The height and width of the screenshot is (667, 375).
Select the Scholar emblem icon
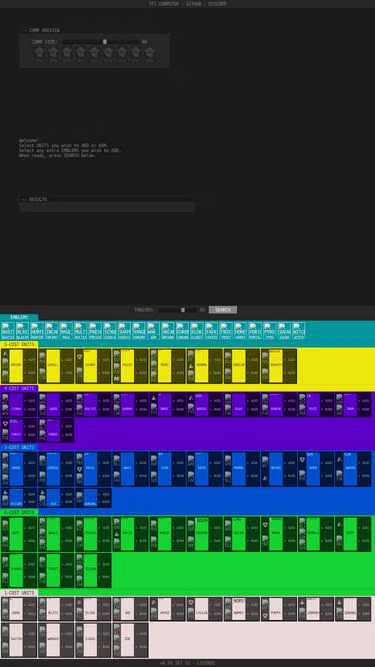[x=109, y=331]
